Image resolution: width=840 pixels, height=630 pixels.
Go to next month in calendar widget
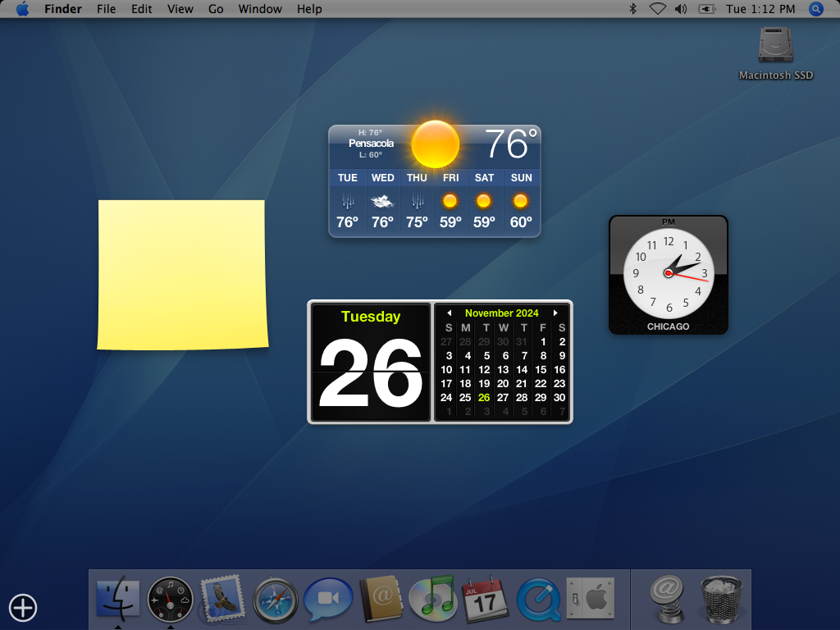555,313
